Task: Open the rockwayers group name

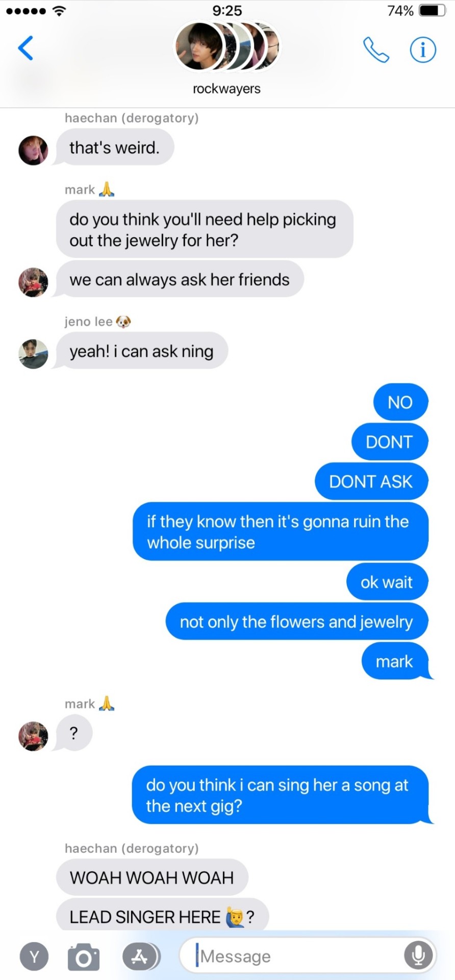Action: (226, 89)
